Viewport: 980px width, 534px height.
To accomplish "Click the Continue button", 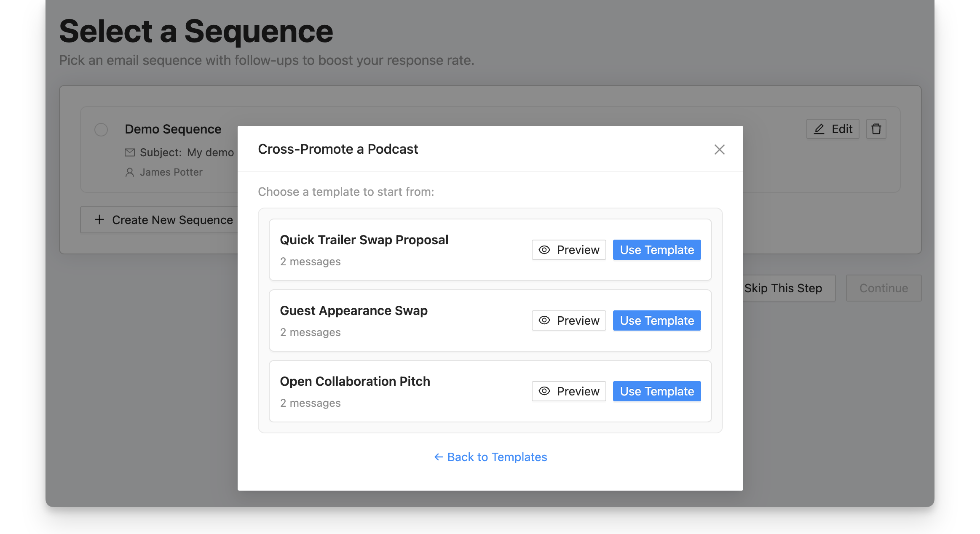I will [x=884, y=288].
